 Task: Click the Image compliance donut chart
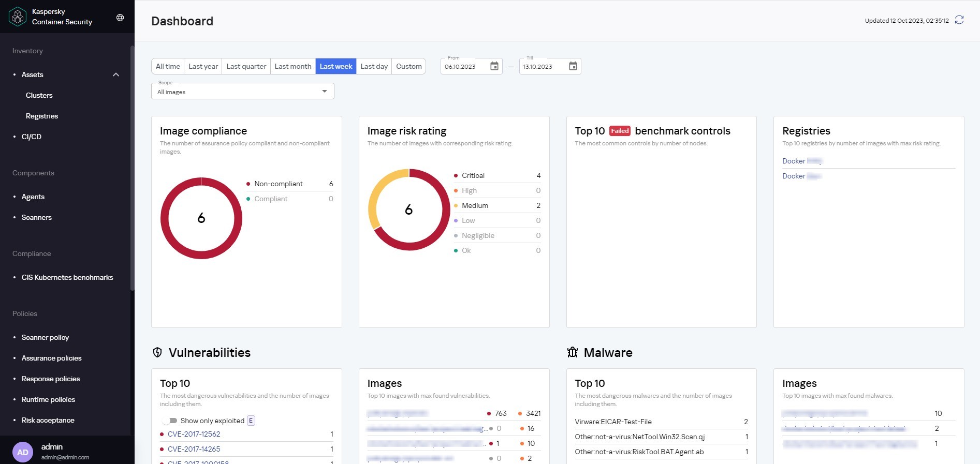201,218
